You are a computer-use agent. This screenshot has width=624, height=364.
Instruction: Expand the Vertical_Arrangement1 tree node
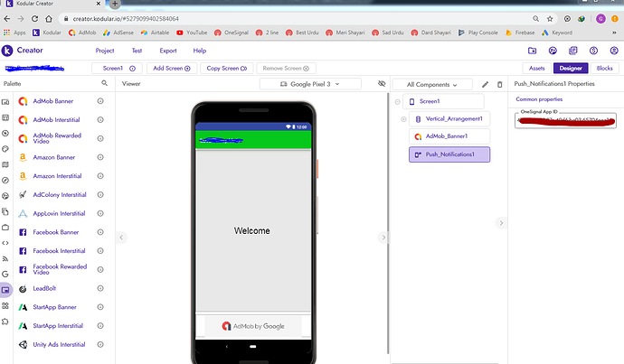pyautogui.click(x=403, y=119)
